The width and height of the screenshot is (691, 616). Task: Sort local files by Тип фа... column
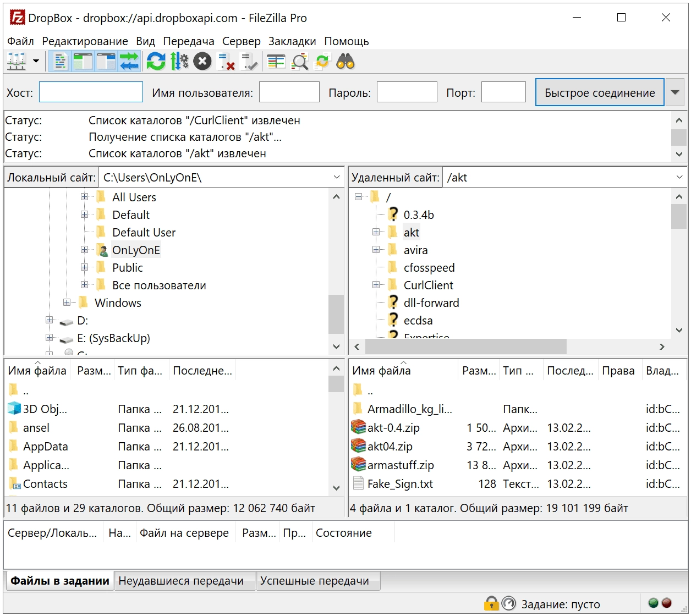141,371
